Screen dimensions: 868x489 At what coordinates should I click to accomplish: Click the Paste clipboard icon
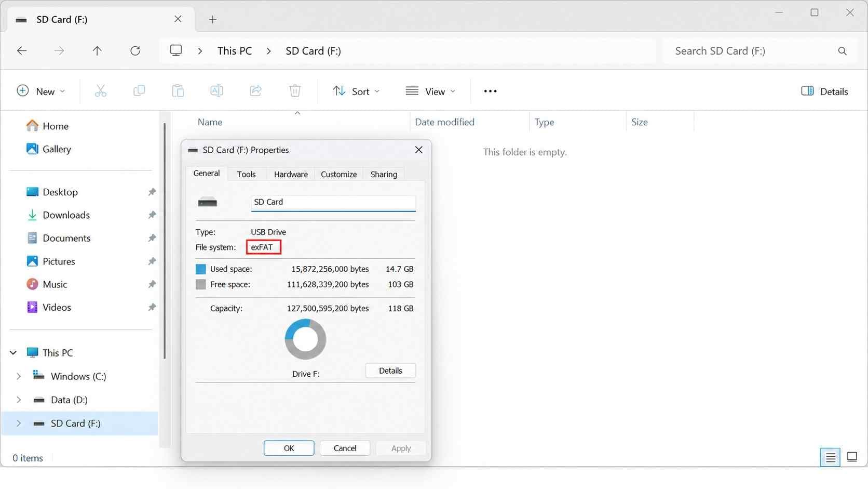tap(178, 91)
